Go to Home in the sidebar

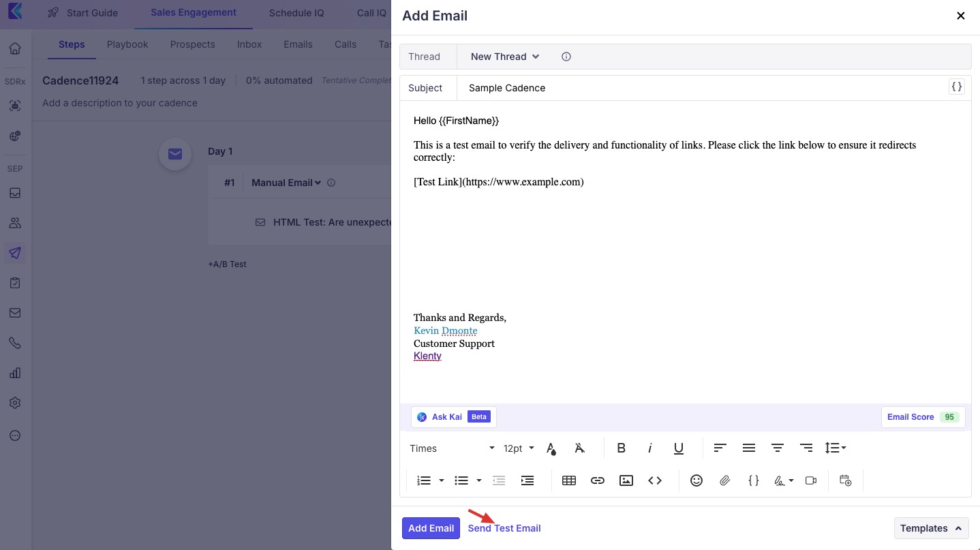(15, 48)
